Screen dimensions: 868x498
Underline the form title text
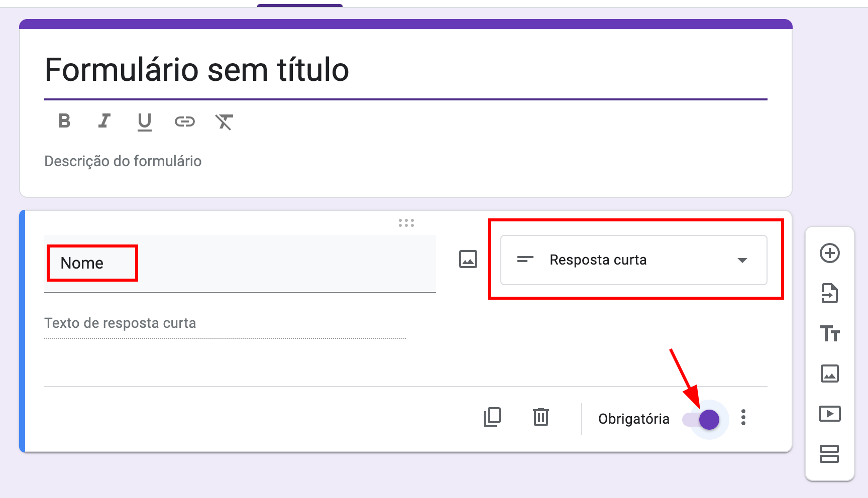pyautogui.click(x=144, y=121)
